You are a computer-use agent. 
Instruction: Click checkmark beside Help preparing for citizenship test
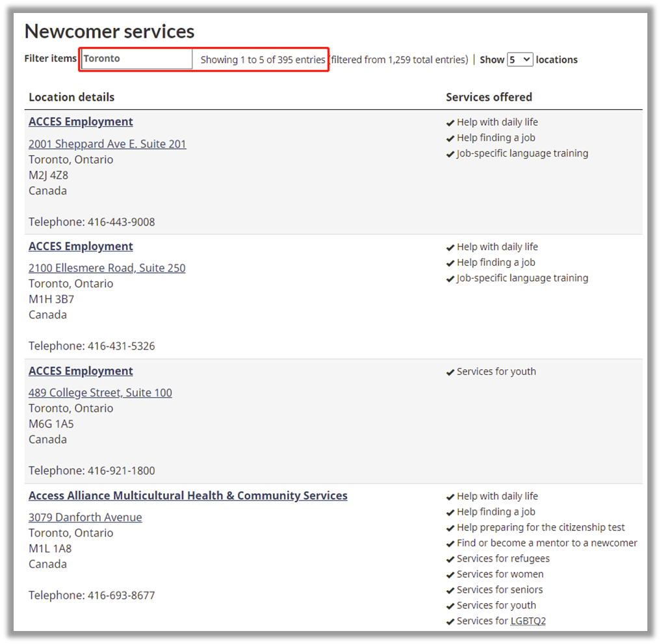tap(450, 528)
